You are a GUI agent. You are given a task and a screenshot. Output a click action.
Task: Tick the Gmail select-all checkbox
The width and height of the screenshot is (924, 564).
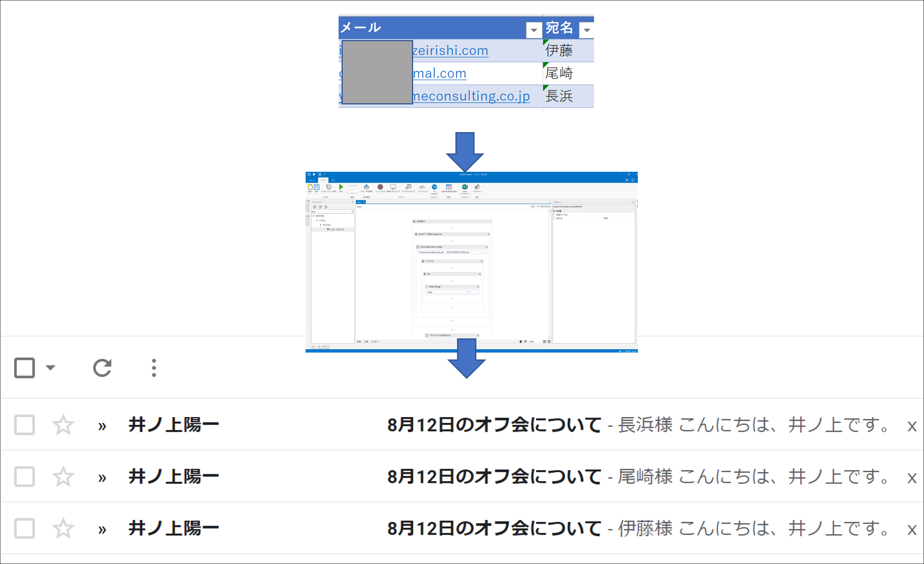(x=24, y=368)
